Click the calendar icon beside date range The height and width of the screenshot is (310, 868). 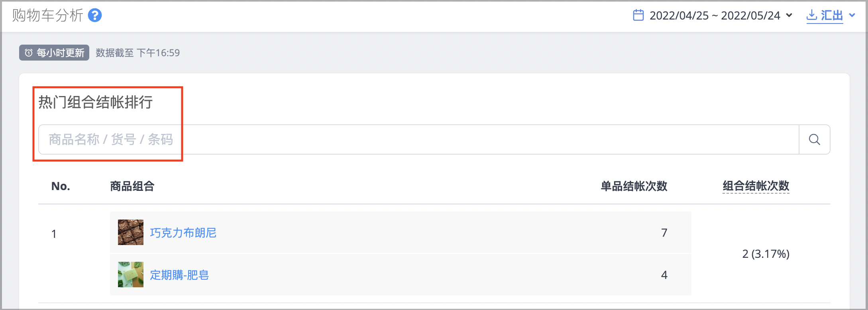[x=638, y=16]
